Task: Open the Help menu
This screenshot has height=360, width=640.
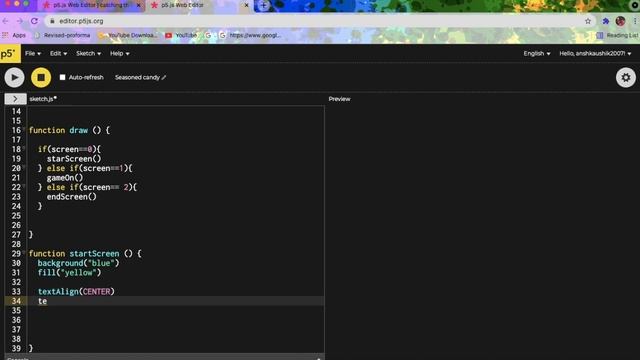Action: point(120,53)
